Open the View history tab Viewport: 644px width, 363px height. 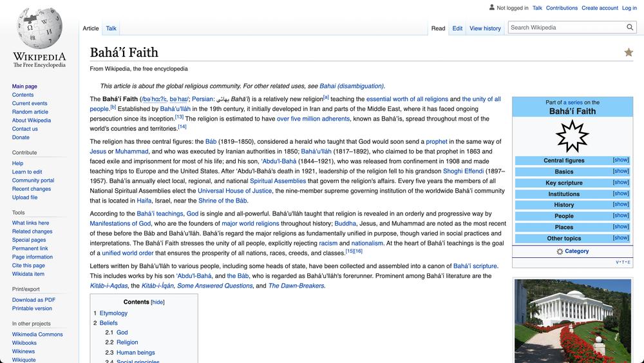pyautogui.click(x=485, y=28)
